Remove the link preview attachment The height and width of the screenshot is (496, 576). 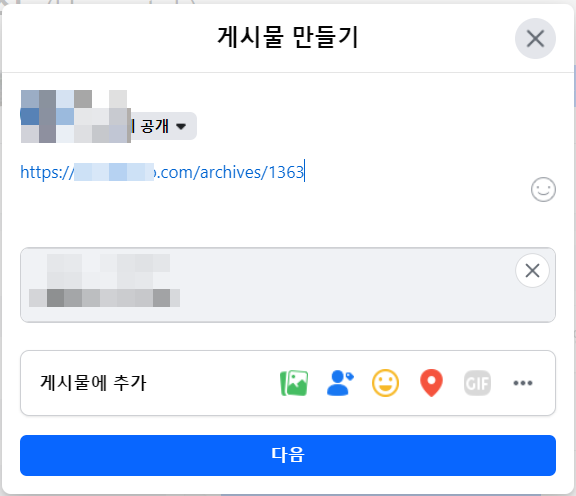point(532,271)
